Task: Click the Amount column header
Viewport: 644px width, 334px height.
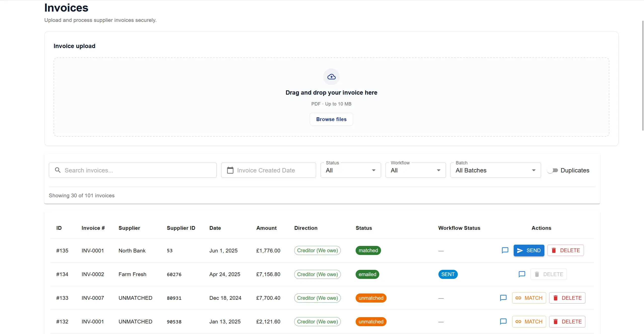Action: coord(267,228)
